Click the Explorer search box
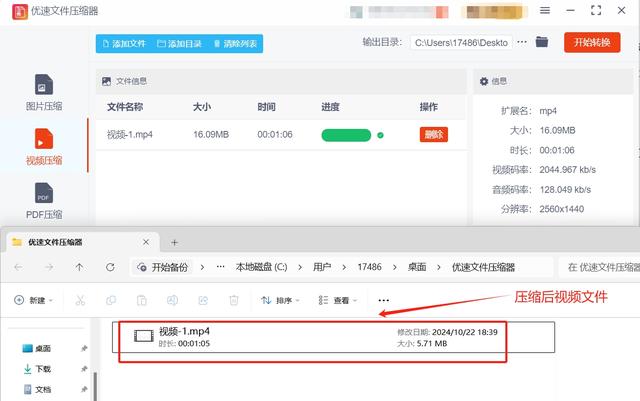640x401 pixels. (x=599, y=267)
